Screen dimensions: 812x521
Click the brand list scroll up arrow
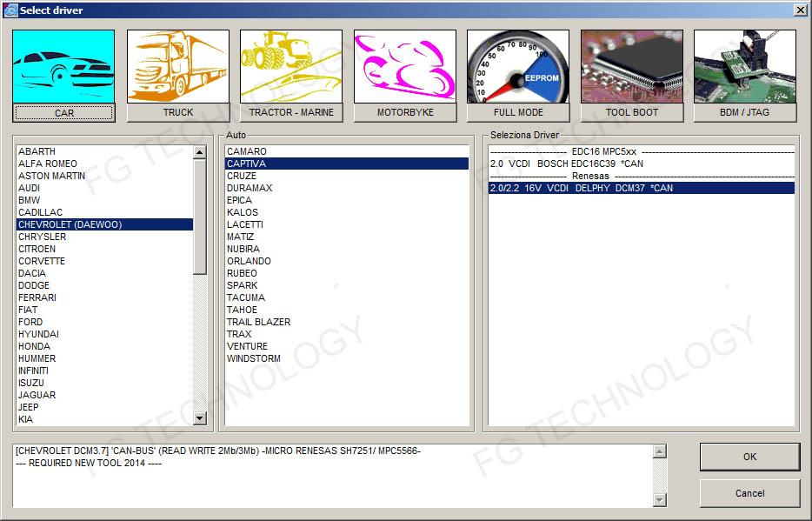click(199, 151)
